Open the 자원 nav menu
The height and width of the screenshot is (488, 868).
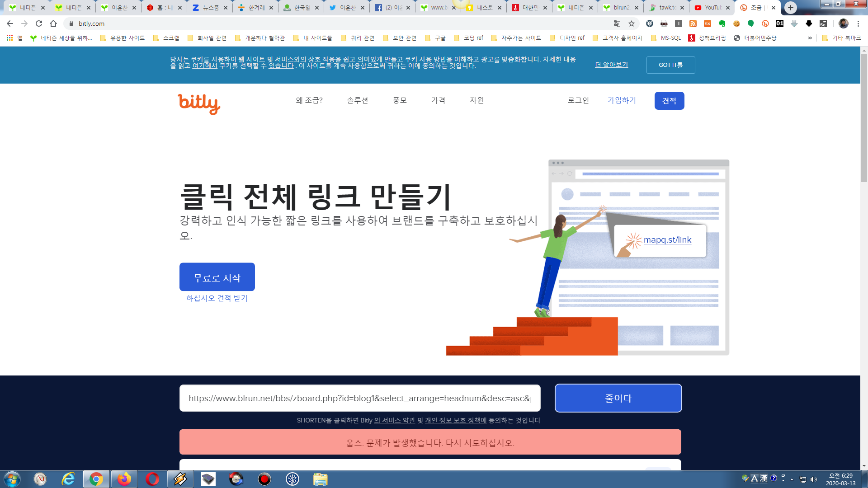pyautogui.click(x=476, y=100)
